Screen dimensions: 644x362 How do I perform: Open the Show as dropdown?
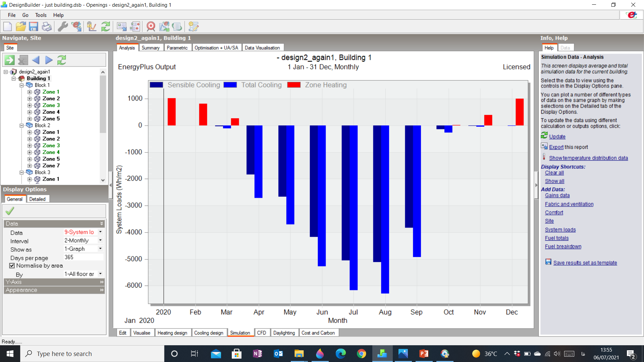[100, 249]
